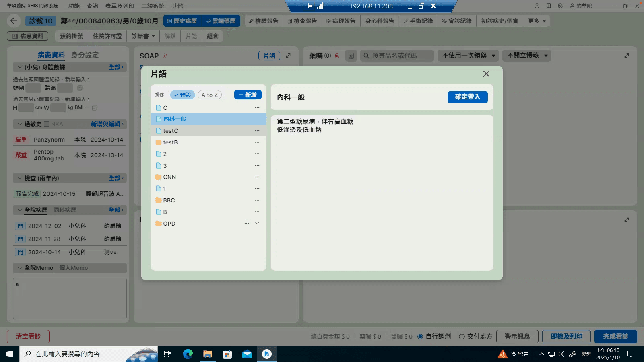The height and width of the screenshot is (362, 644).
Task: Sort phrases by 預設 order
Action: click(183, 95)
